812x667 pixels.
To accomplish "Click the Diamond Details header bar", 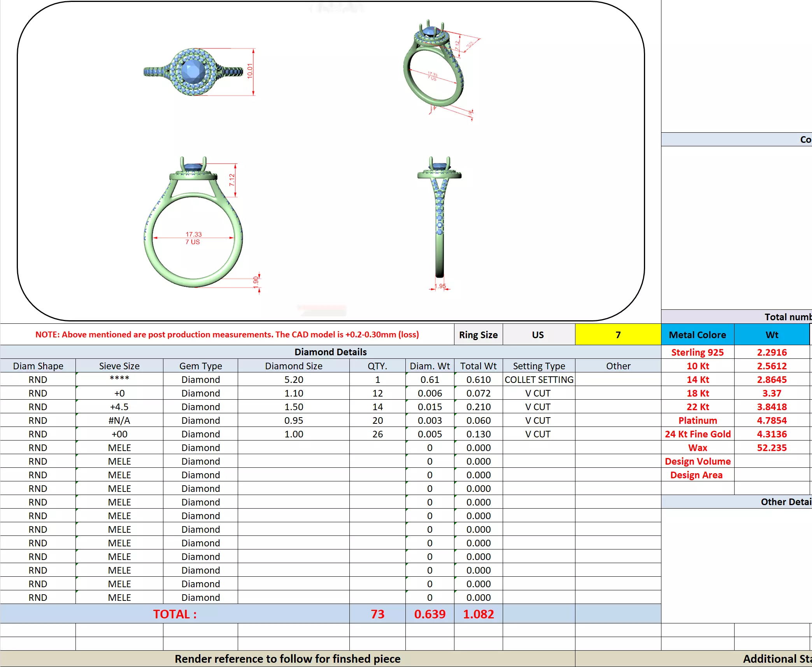I will [330, 352].
